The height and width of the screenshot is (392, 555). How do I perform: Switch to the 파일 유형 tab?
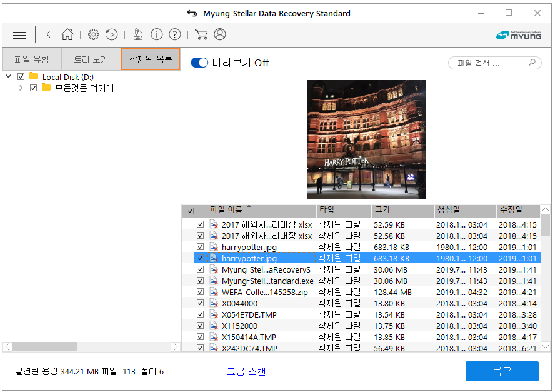click(32, 59)
